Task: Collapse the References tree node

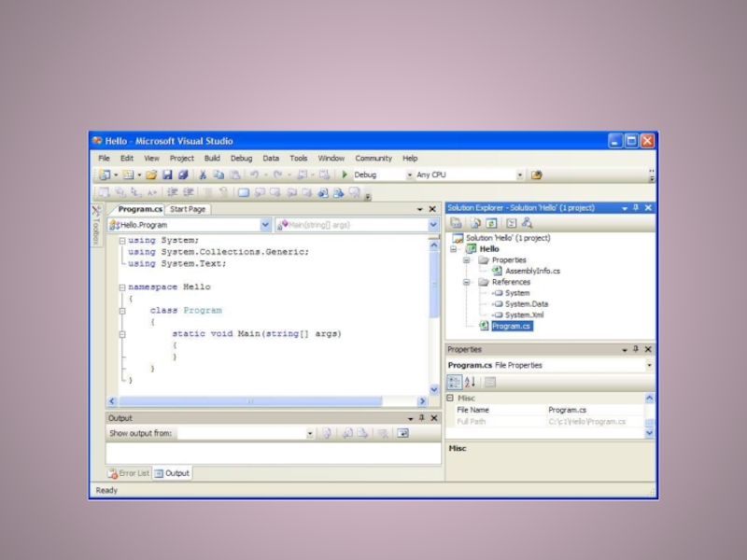Action: tap(466, 282)
